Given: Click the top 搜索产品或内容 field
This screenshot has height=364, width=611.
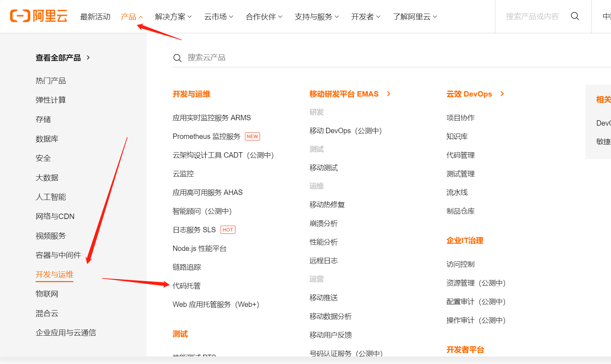Looking at the screenshot, I should coord(532,17).
